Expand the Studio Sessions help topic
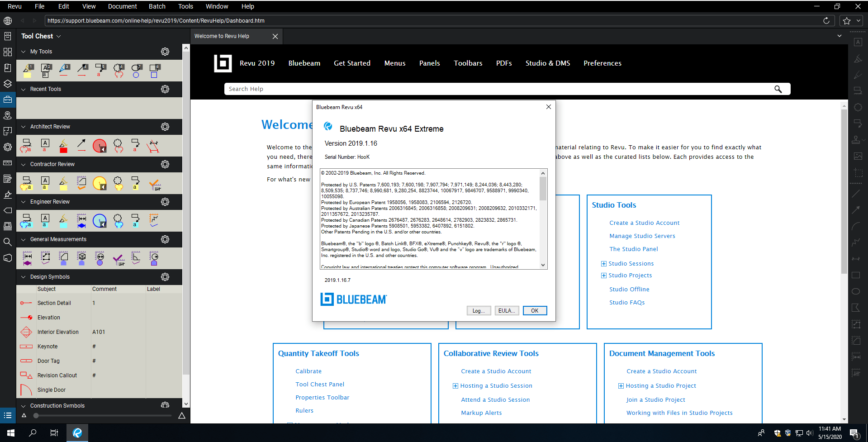 point(603,264)
